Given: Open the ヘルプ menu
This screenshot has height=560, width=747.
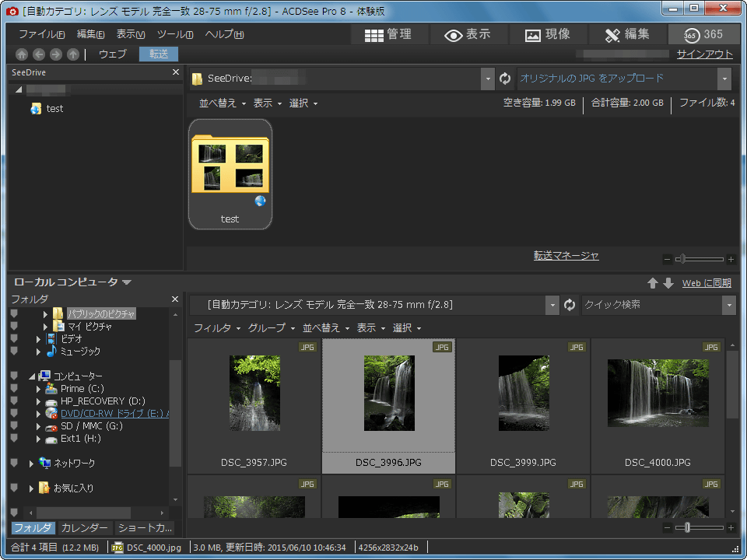Looking at the screenshot, I should [x=224, y=34].
